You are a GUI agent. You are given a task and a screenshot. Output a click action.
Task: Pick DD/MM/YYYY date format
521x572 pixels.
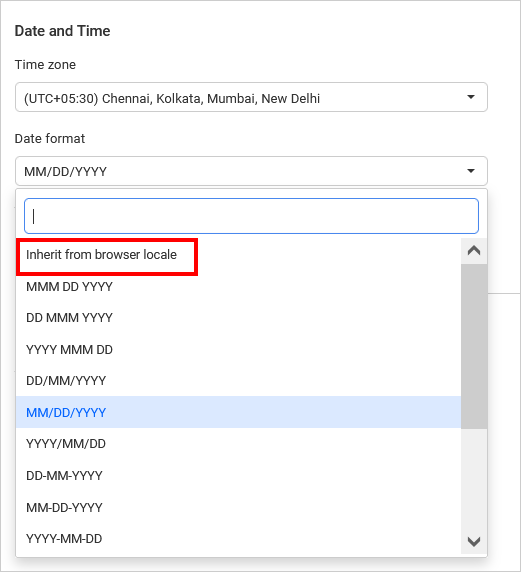238,381
